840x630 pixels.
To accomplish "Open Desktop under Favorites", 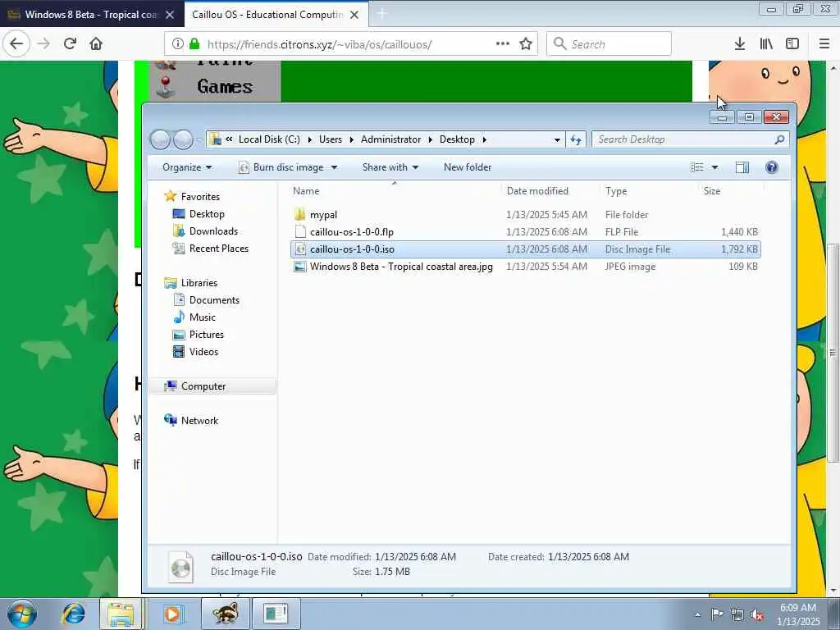I will [x=207, y=214].
